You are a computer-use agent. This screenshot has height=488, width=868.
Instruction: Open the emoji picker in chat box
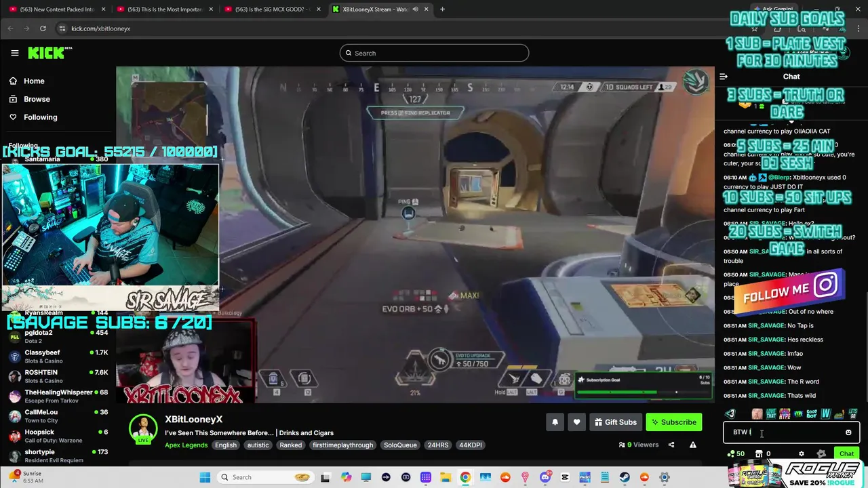[848, 432]
